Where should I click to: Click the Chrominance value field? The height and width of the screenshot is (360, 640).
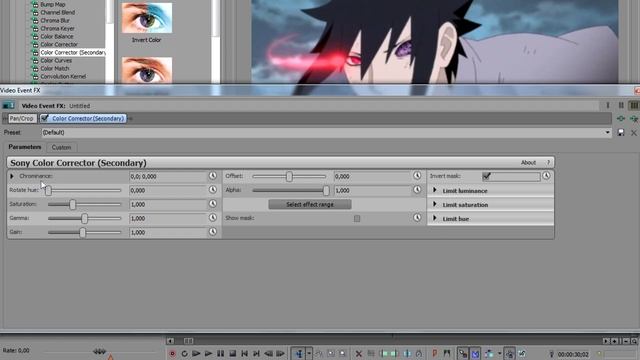[x=168, y=176]
